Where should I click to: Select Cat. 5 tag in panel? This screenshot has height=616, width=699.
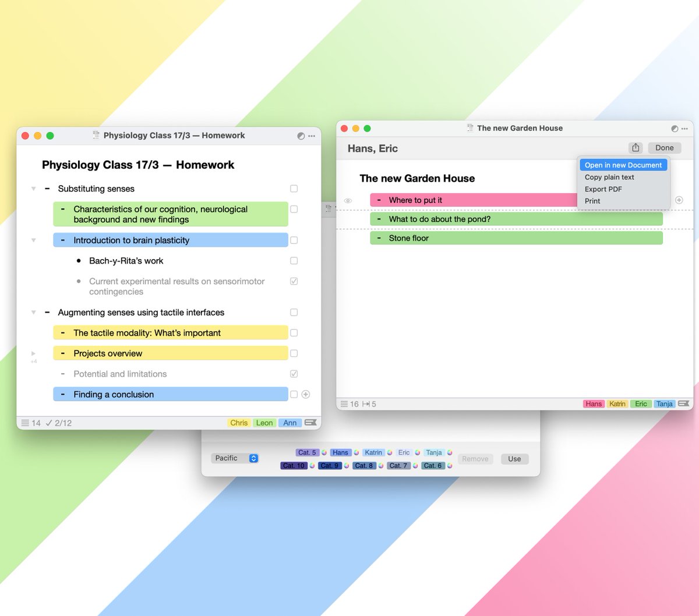click(x=307, y=452)
